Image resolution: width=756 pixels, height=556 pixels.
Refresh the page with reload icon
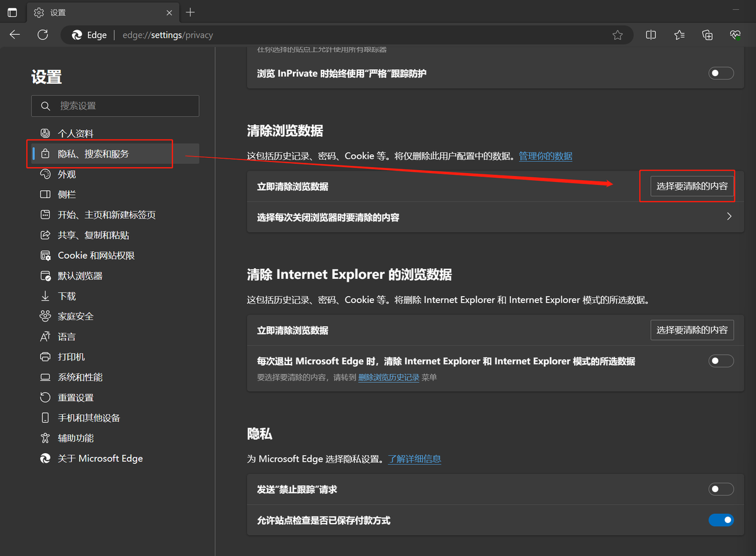tap(43, 35)
